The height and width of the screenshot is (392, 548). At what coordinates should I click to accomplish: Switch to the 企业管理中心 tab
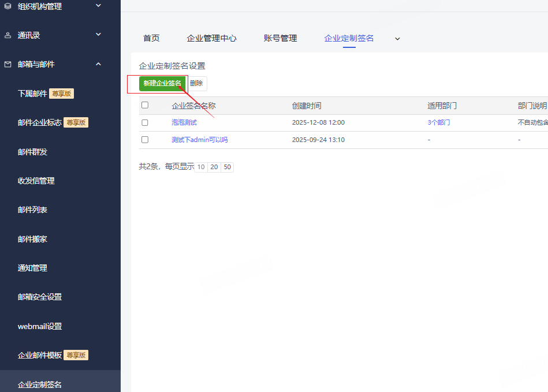point(212,39)
